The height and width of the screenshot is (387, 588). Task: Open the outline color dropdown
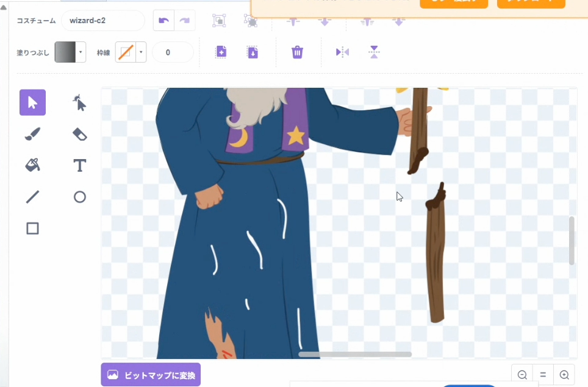click(x=142, y=52)
